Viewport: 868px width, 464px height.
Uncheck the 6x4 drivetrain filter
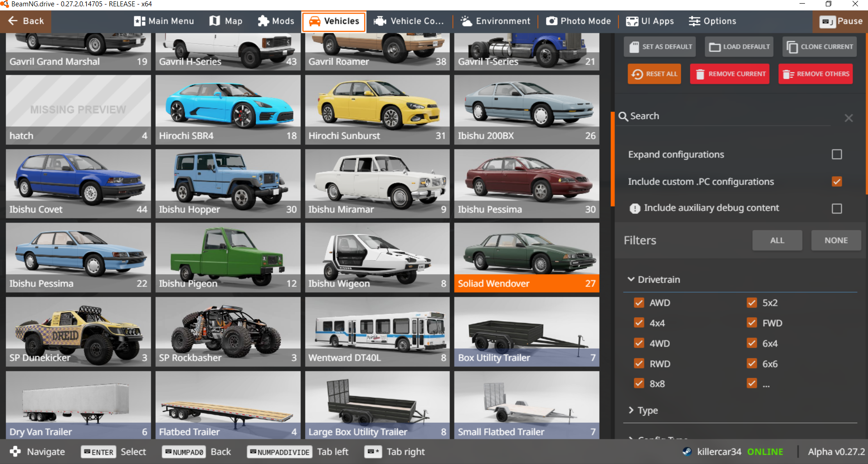[x=752, y=343]
